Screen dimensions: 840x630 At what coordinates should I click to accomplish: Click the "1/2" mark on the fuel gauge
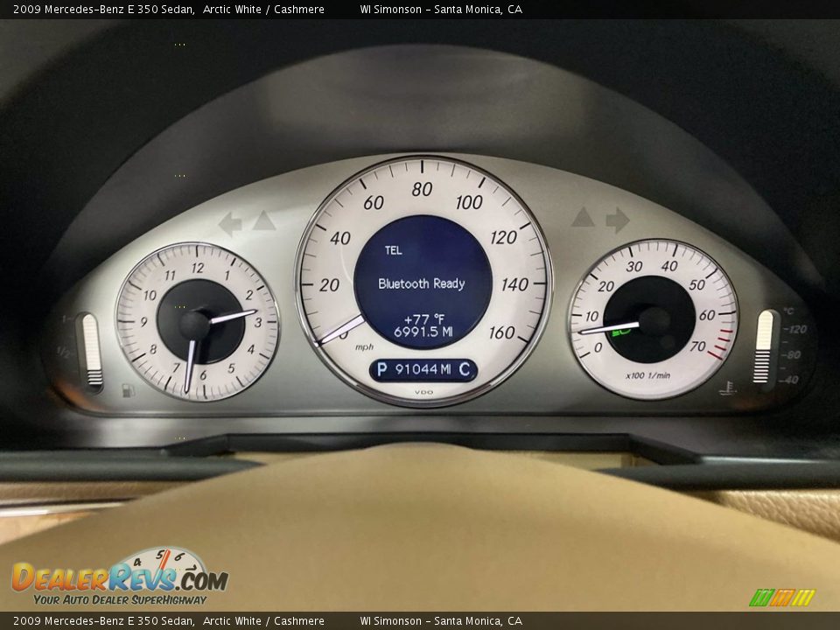66,352
